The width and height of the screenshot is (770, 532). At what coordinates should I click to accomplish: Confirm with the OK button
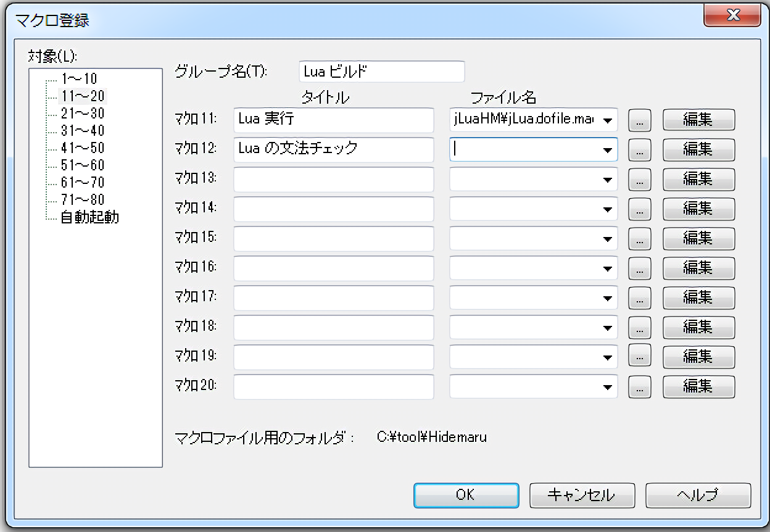pyautogui.click(x=466, y=495)
